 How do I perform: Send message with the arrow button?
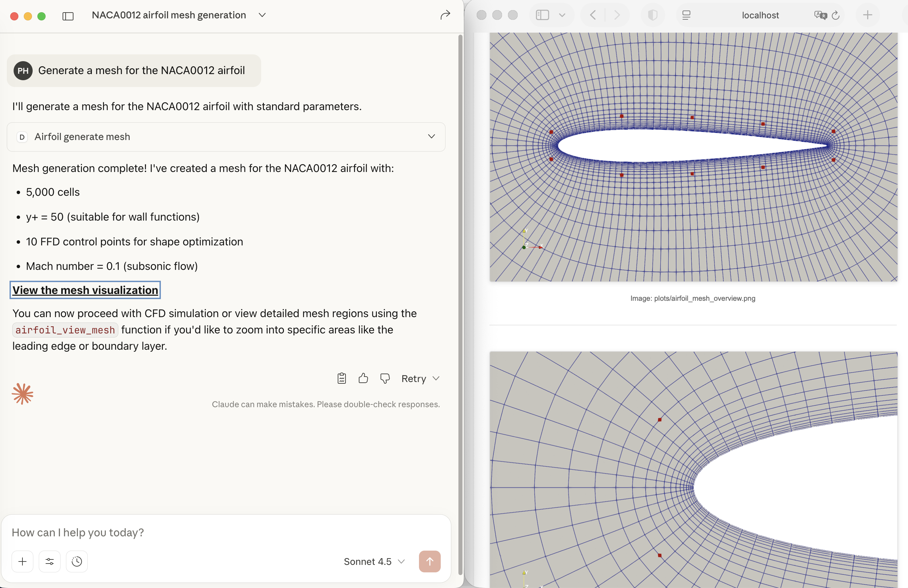click(x=430, y=561)
